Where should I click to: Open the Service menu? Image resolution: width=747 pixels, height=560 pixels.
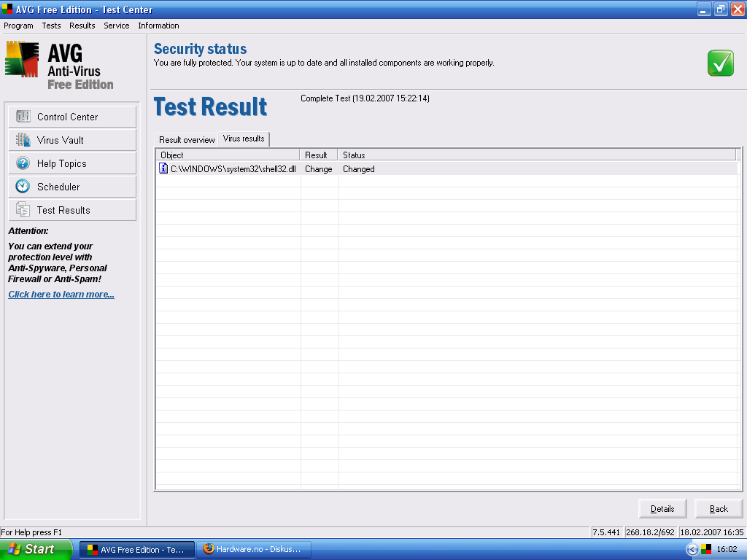click(x=116, y=26)
